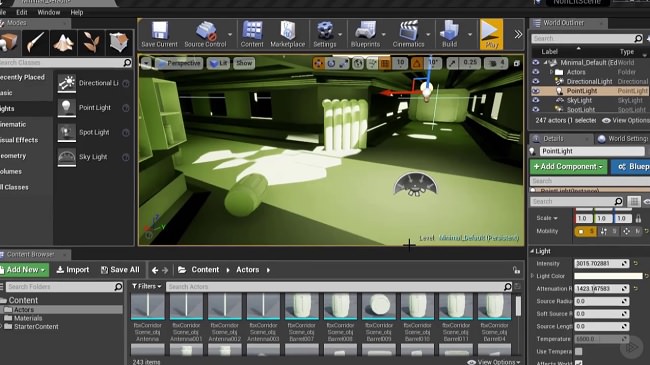The image size is (650, 365).
Task: Click the Attenuation Radius value field
Action: coord(601,289)
